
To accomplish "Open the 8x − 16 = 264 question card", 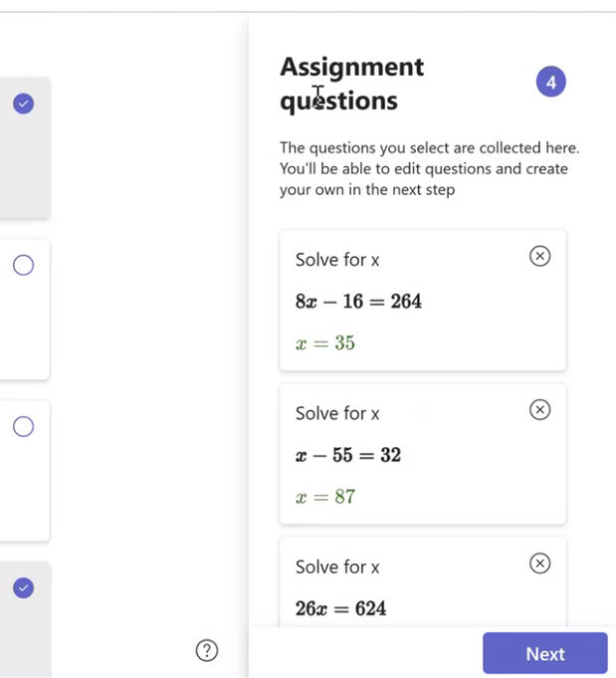I will 423,300.
